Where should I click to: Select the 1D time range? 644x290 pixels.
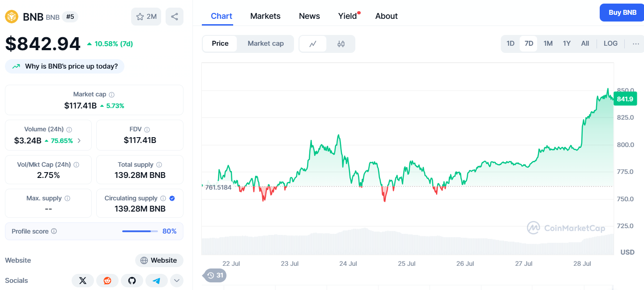pyautogui.click(x=510, y=43)
